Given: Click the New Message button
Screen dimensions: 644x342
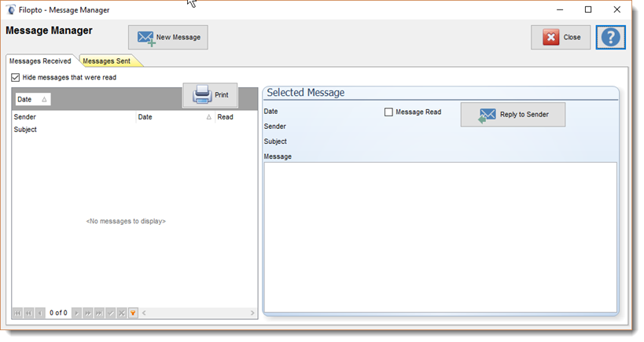Looking at the screenshot, I should pyautogui.click(x=168, y=37).
